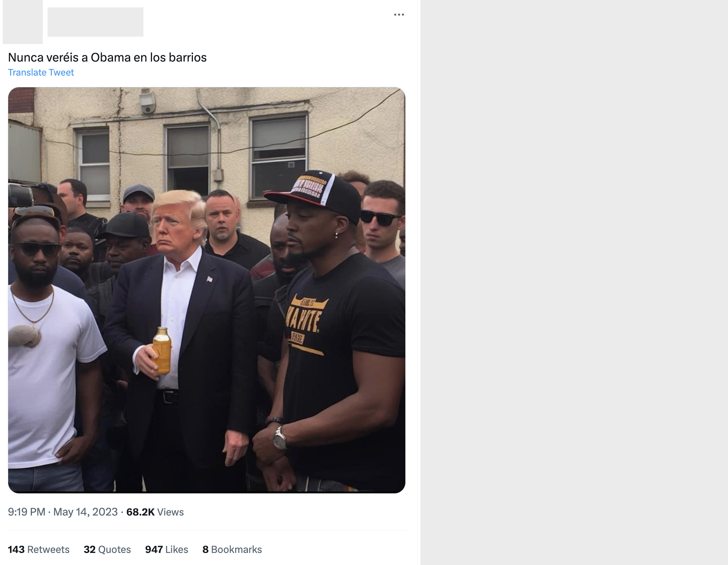Viewport: 728px width, 565px height.
Task: Click the empty gray sidebar area
Action: pyautogui.click(x=574, y=282)
